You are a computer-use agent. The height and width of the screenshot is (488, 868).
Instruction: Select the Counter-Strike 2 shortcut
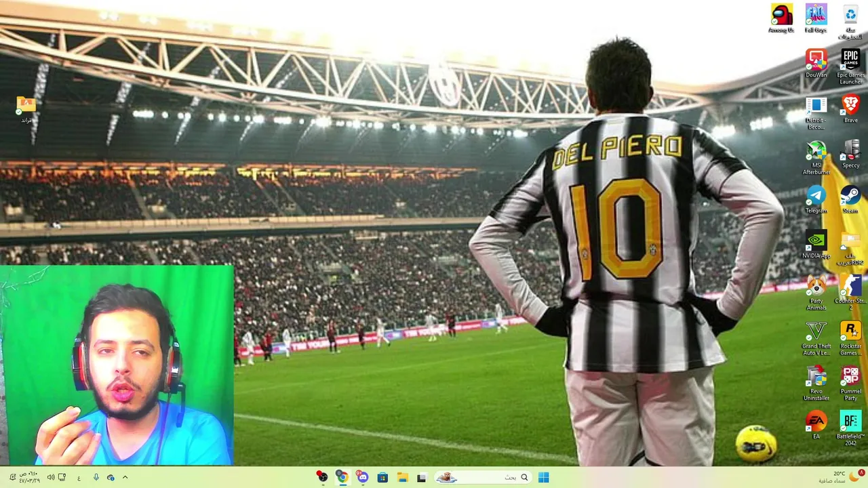click(850, 293)
